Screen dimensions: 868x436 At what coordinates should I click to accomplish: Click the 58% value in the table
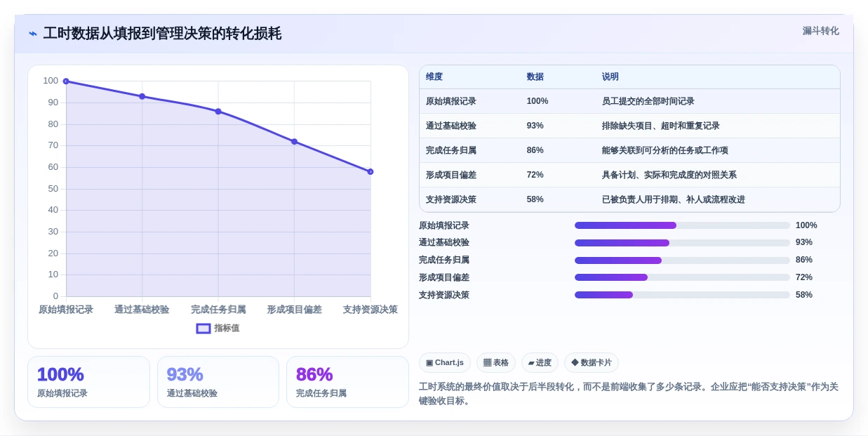click(535, 199)
